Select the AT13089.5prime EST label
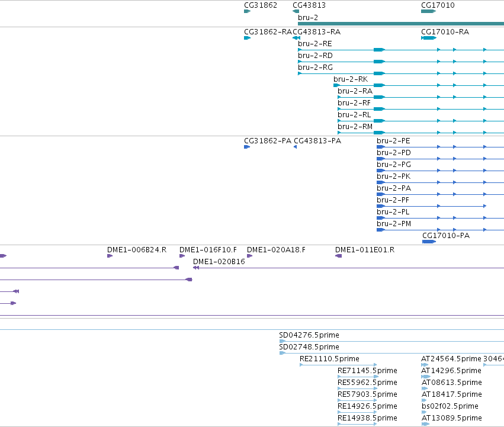The width and height of the screenshot is (504, 427). pos(452,418)
